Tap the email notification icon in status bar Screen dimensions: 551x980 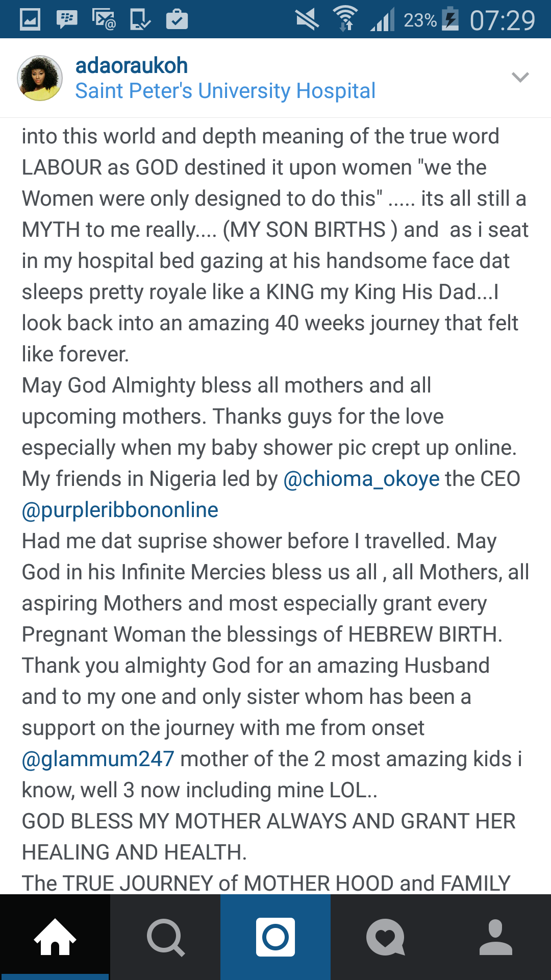click(x=104, y=19)
